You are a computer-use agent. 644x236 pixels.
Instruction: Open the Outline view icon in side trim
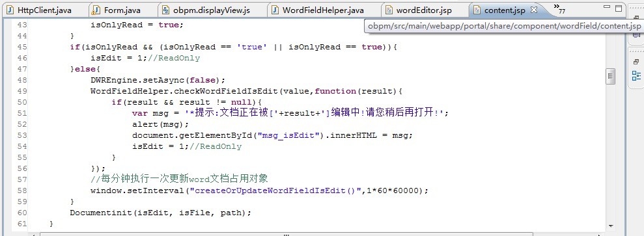[636, 76]
